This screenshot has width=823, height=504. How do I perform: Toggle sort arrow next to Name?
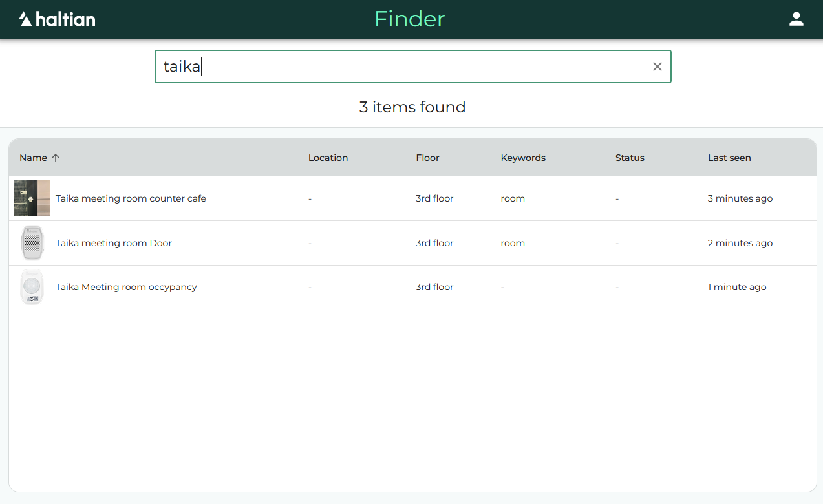click(56, 158)
